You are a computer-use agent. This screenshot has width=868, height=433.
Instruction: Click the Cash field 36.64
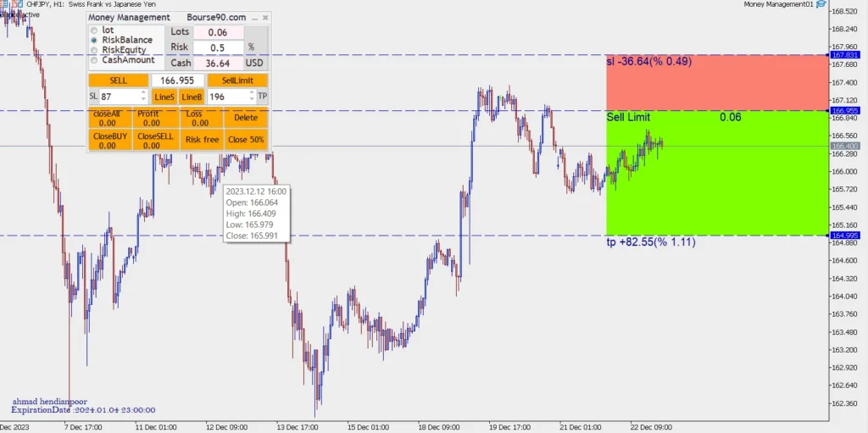tap(218, 63)
